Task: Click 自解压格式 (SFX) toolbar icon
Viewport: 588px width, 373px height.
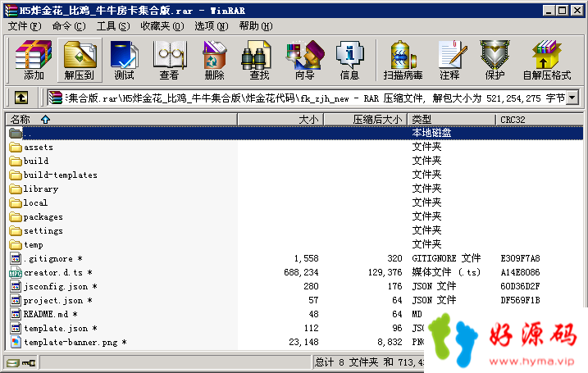Action: [547, 60]
